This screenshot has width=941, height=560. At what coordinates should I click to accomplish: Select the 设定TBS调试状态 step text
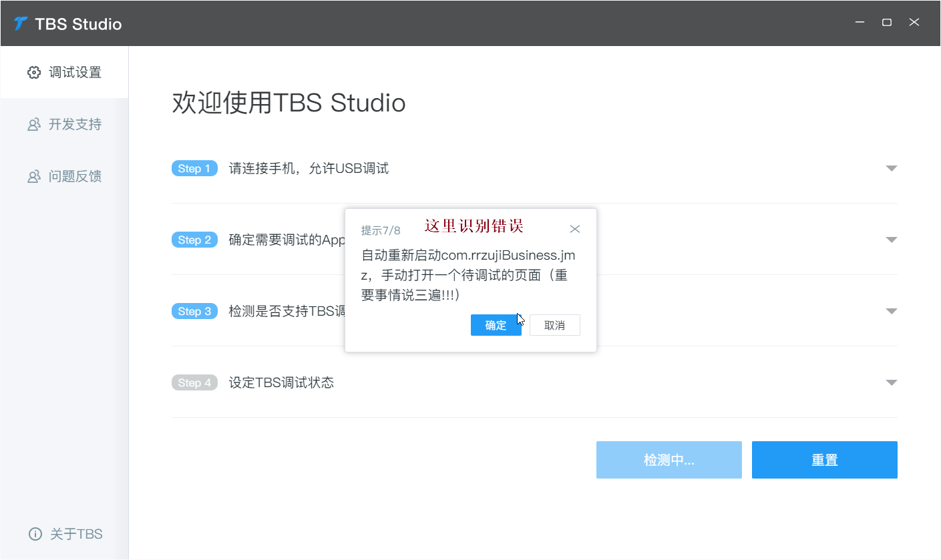(x=281, y=382)
